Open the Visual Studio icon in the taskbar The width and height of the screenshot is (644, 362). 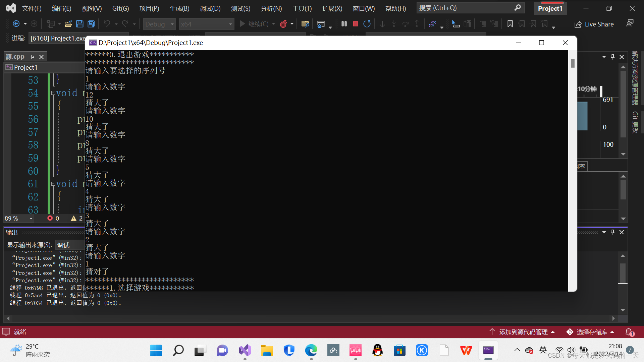pyautogui.click(x=245, y=351)
